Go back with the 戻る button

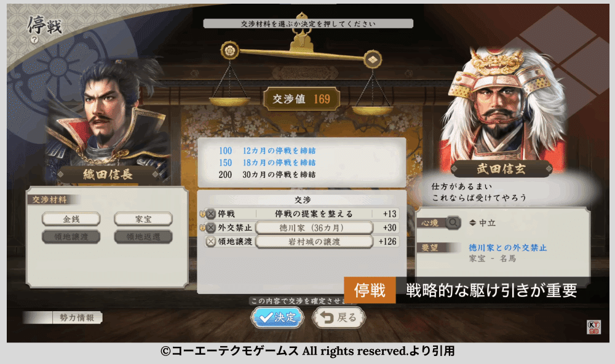[x=339, y=317]
